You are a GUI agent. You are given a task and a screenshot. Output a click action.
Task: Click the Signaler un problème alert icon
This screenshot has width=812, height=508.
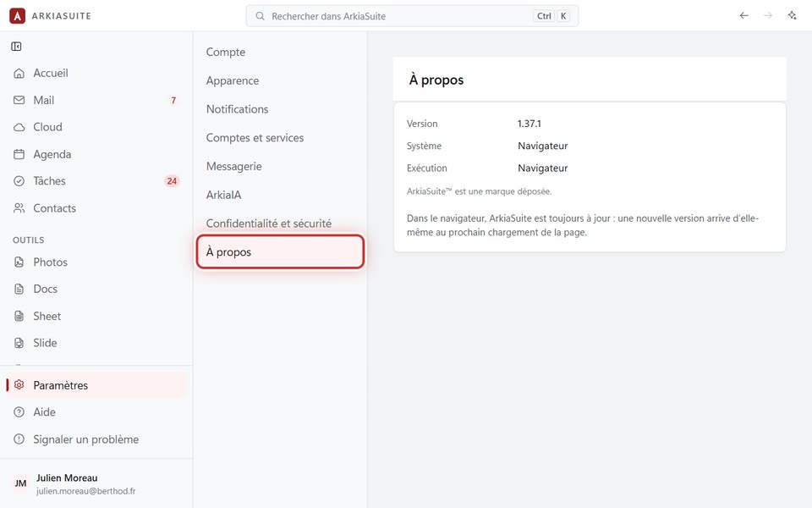pos(19,439)
